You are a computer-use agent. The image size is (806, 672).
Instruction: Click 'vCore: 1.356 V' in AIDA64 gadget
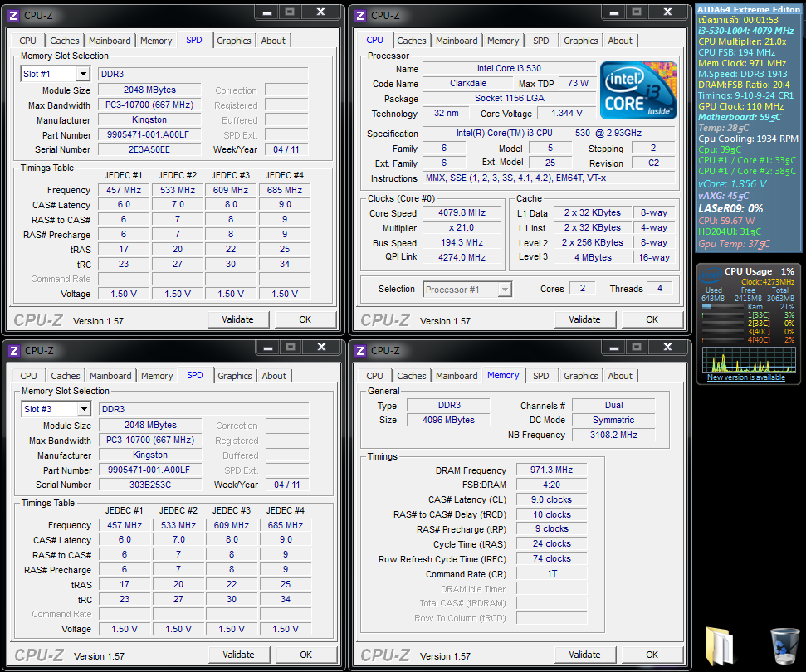point(732,184)
